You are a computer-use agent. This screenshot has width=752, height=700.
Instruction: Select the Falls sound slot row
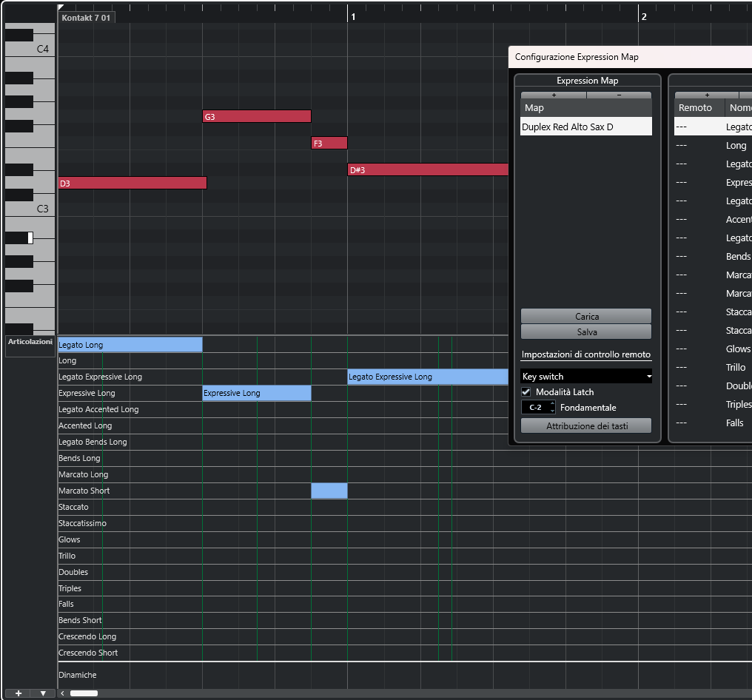[x=714, y=423]
